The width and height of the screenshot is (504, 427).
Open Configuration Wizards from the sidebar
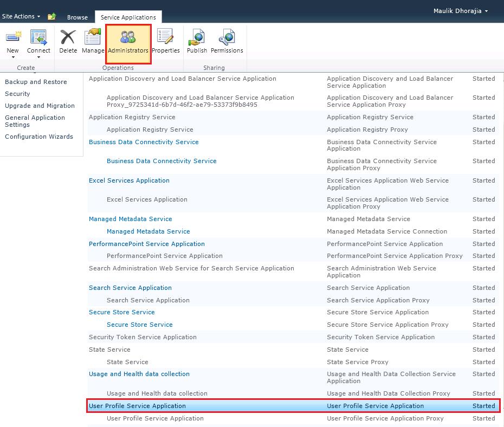pos(38,136)
